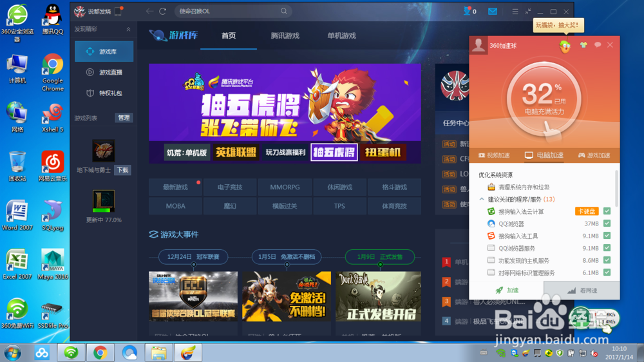Select the Maya 2016 desktop shortcut
This screenshot has height=362, width=644.
point(53,264)
